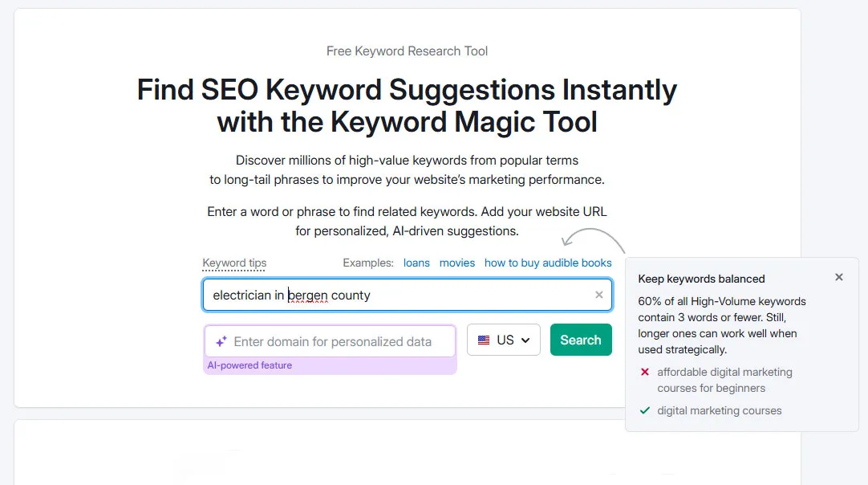Clear the keyword input with the X icon
Screen dimensions: 868x485
click(598, 295)
